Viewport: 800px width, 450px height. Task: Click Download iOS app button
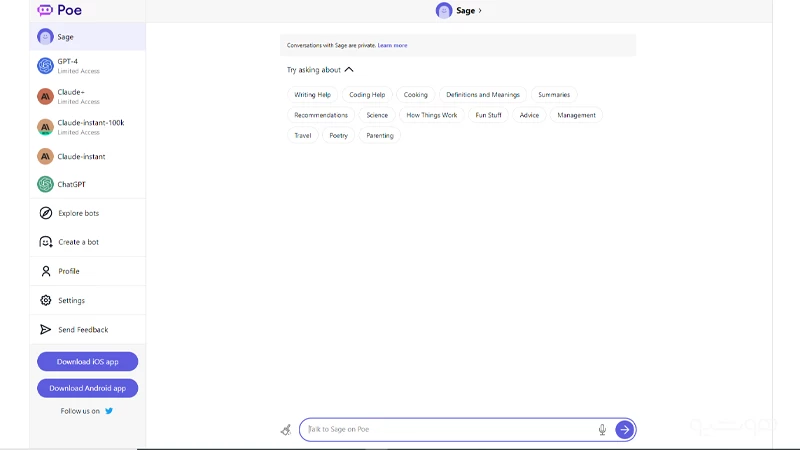[x=88, y=362]
